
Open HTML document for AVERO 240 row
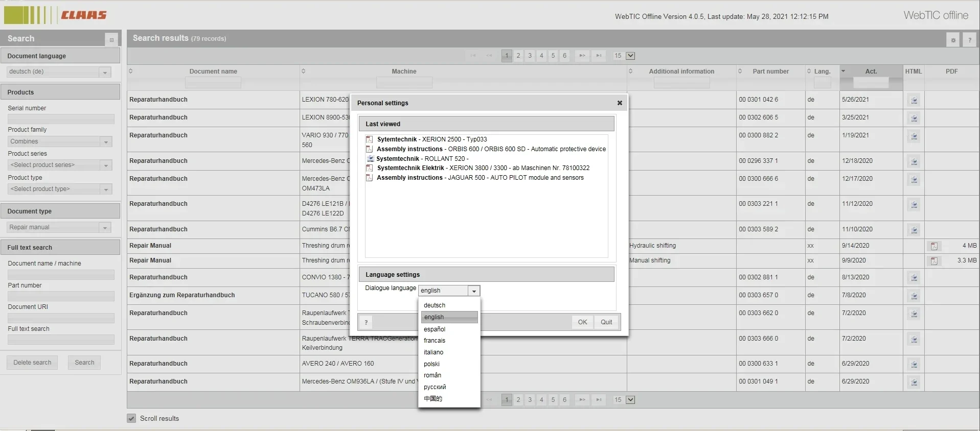coord(914,365)
